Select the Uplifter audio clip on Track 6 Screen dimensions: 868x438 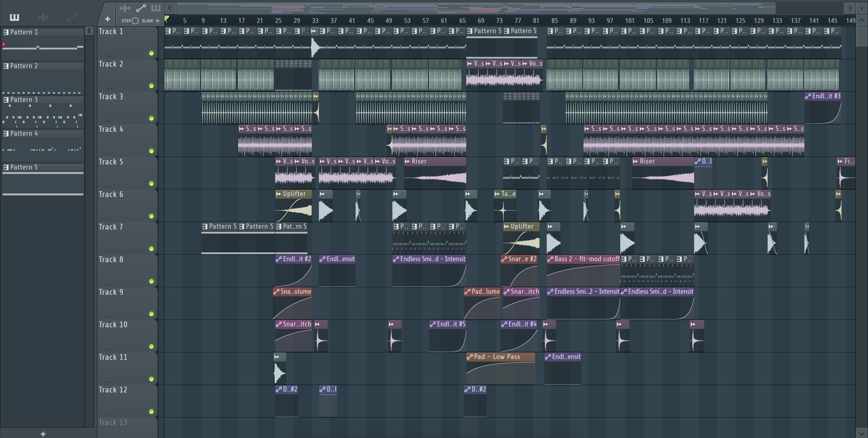coord(294,206)
